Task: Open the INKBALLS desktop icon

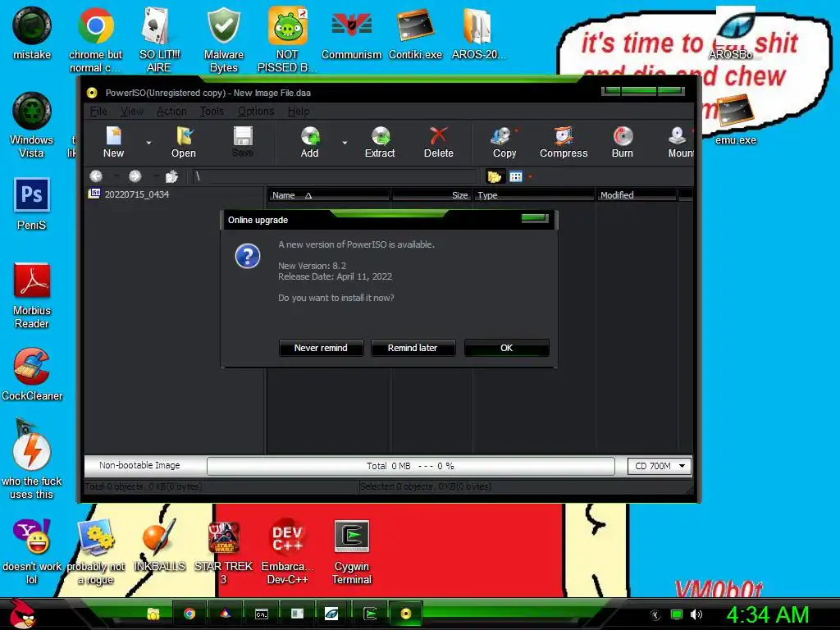Action: click(159, 546)
